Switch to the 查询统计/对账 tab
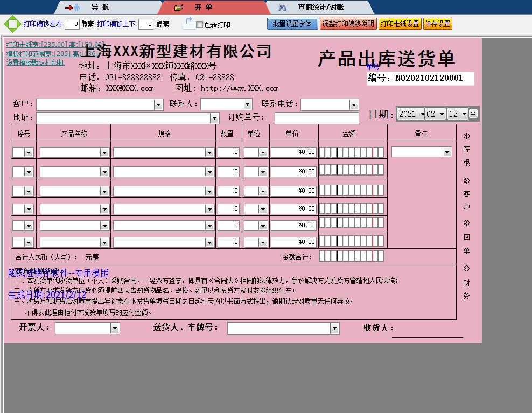 pyautogui.click(x=320, y=8)
